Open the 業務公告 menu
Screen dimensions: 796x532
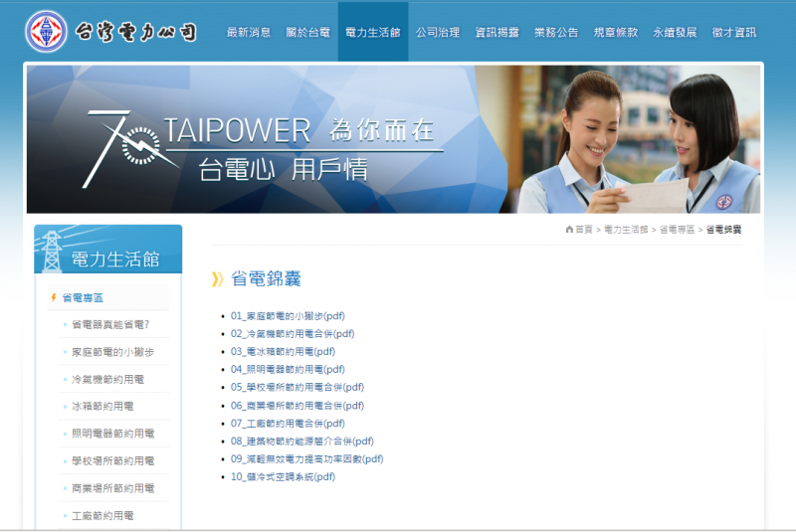[556, 33]
